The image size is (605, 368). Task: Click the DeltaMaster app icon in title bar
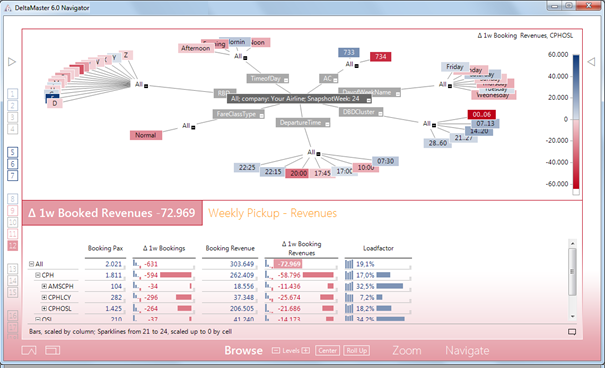(x=8, y=8)
